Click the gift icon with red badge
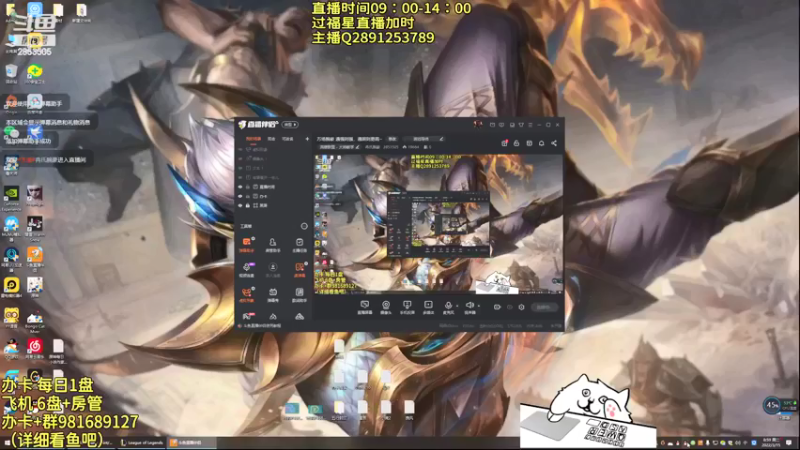Screen dimensions: 800x450 tap(504, 143)
